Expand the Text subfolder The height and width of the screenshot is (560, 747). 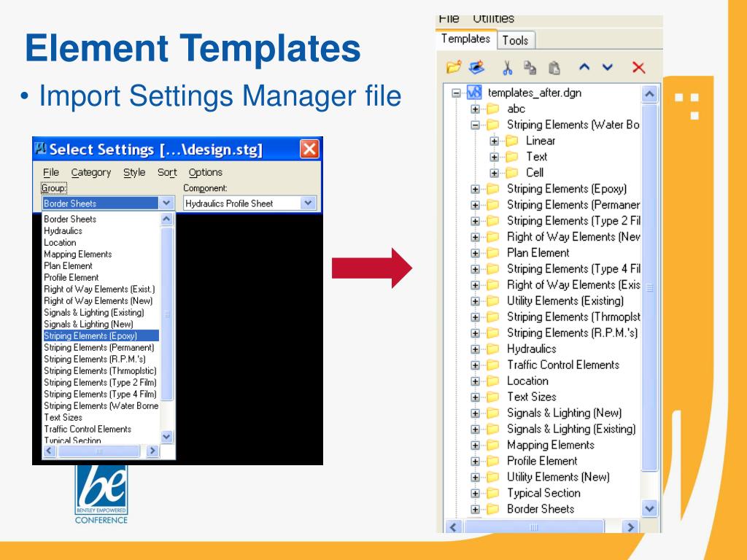(494, 157)
